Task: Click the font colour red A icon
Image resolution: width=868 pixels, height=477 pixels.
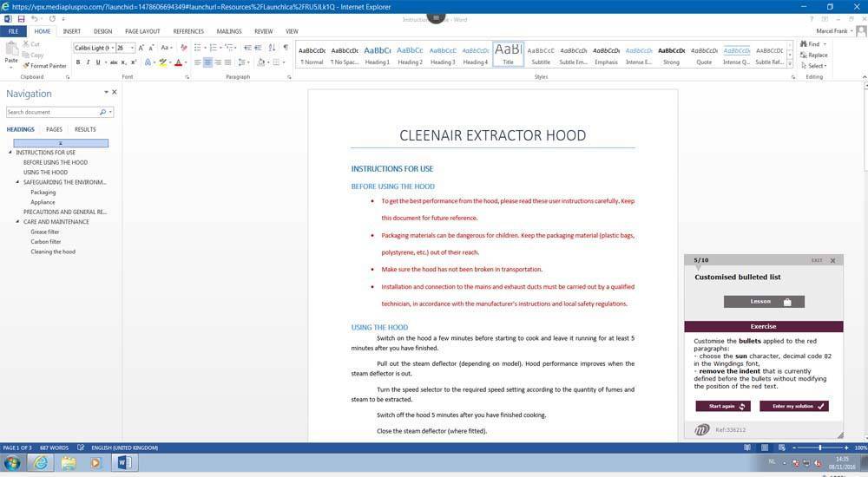Action: 178,62
